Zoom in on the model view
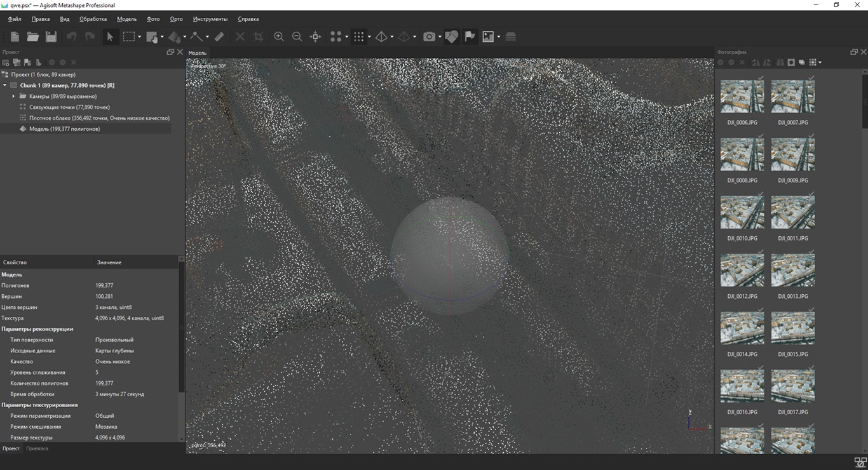The height and width of the screenshot is (470, 868). point(279,36)
